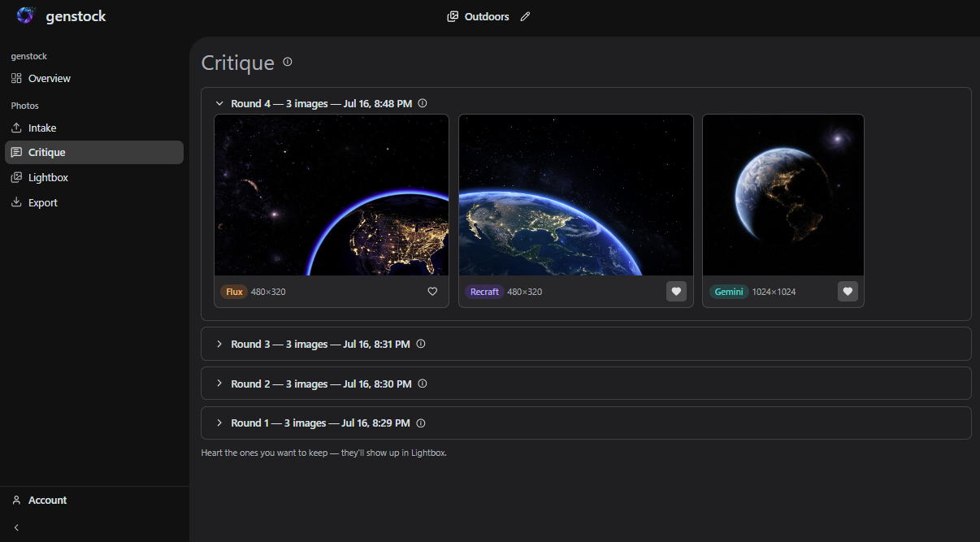Click the Photos section label in sidebar
980x542 pixels.
point(24,106)
